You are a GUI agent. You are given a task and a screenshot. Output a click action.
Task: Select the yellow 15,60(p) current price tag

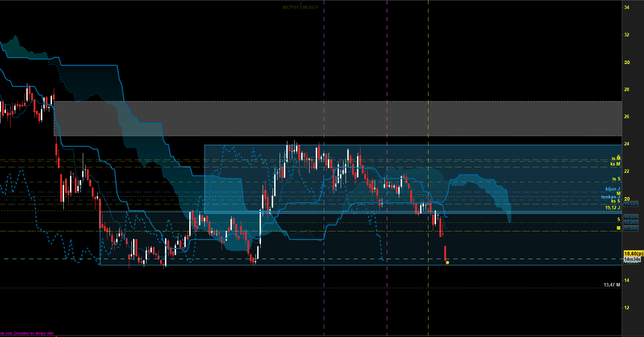tap(633, 254)
